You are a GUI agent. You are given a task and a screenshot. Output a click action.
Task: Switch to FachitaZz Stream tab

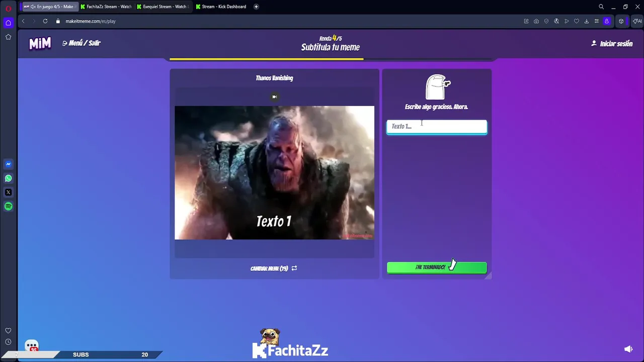106,7
